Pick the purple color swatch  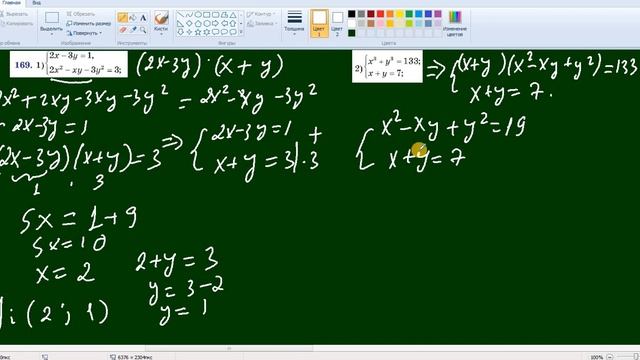point(438,14)
